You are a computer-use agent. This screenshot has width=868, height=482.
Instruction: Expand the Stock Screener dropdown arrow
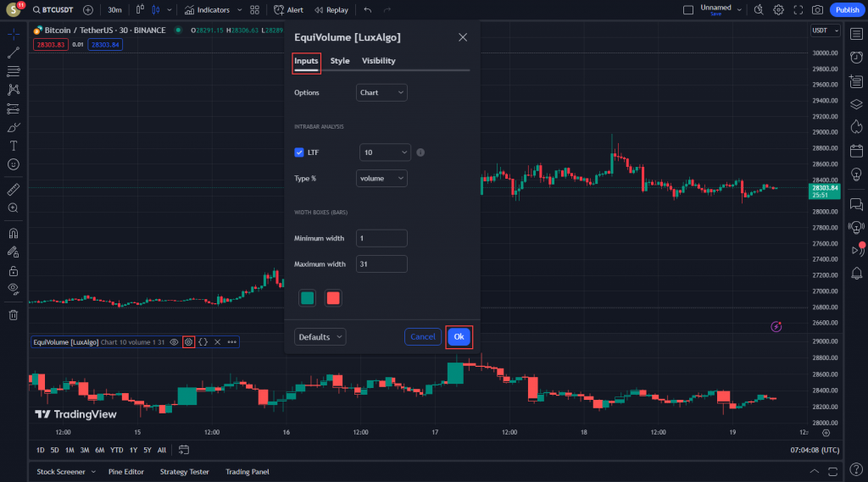coord(93,472)
